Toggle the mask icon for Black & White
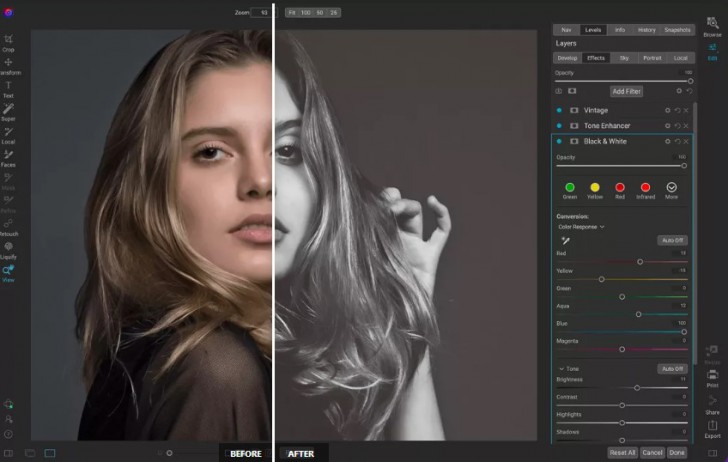The height and width of the screenshot is (462, 728). [x=574, y=141]
